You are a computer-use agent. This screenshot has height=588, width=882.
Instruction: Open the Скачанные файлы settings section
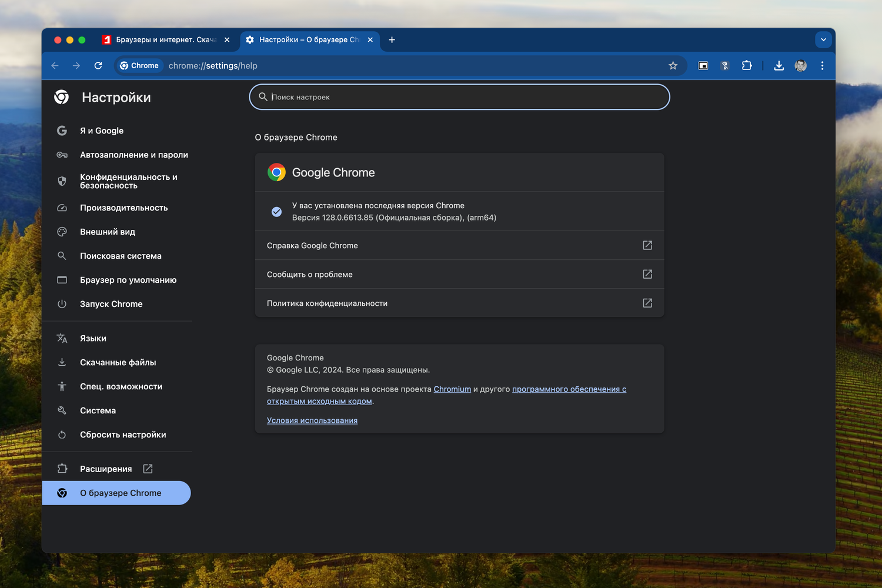117,362
